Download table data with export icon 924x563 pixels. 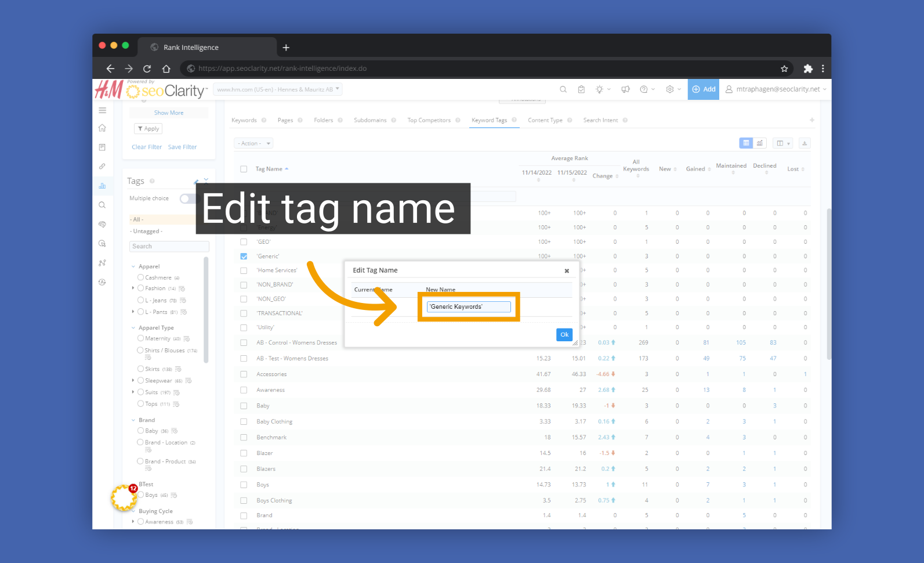[x=805, y=143]
